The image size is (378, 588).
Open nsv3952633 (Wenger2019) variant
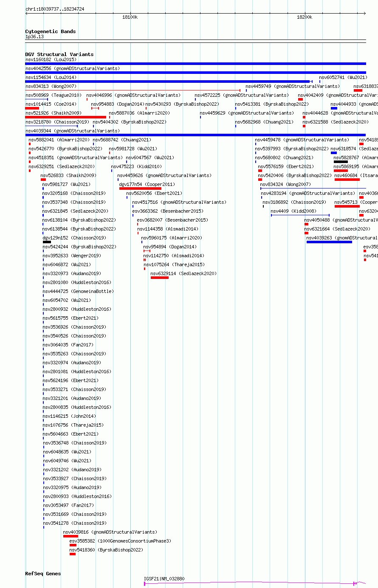72,256
